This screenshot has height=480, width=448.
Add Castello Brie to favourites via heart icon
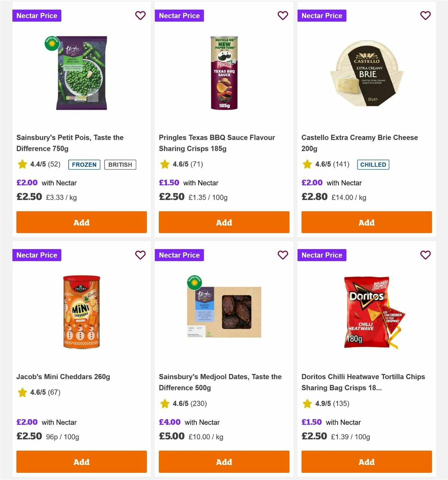click(426, 16)
